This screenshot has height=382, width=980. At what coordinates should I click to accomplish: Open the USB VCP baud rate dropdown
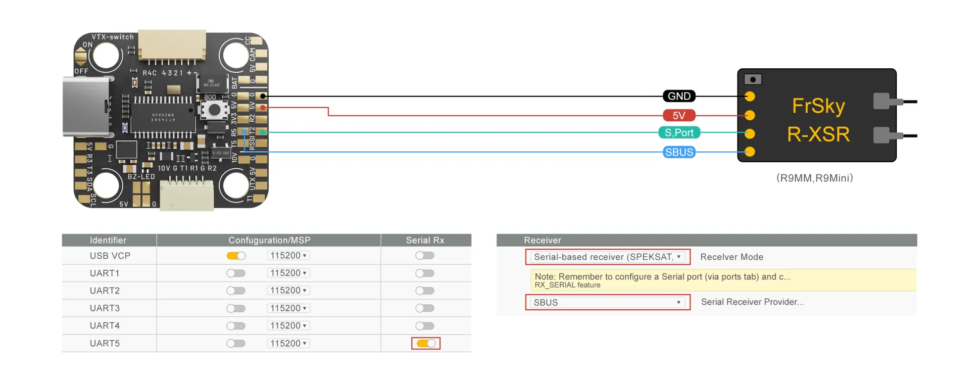[x=289, y=256]
